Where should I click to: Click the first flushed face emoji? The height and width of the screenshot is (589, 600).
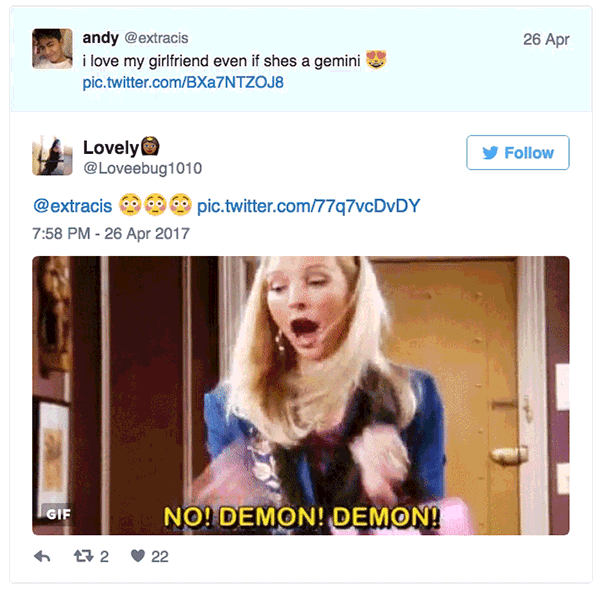(130, 204)
